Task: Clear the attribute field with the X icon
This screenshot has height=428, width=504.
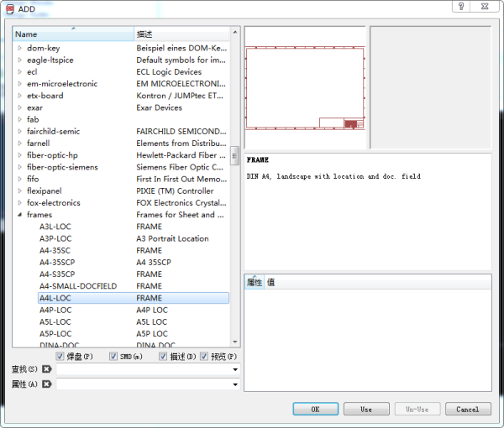Action: pyautogui.click(x=47, y=384)
